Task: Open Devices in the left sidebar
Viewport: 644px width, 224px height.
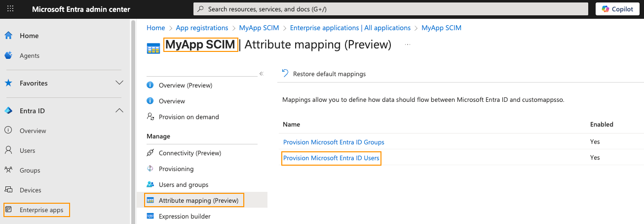Action: pos(31,190)
